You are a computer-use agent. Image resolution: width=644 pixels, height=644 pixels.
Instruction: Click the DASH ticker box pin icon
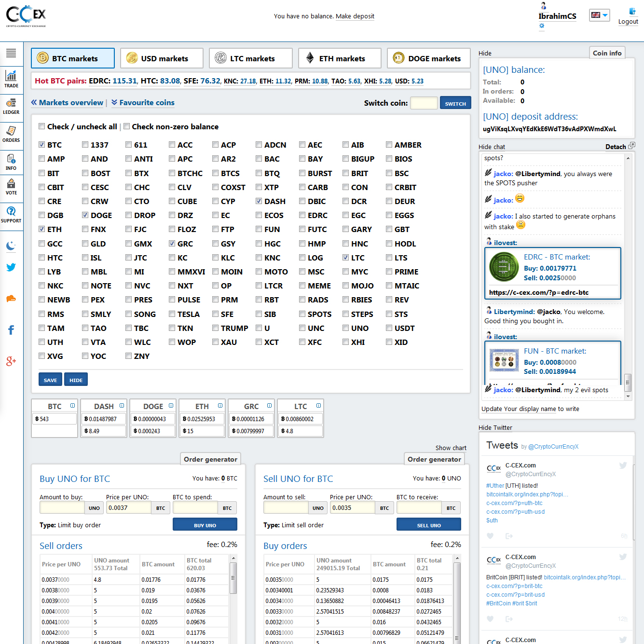click(x=122, y=406)
